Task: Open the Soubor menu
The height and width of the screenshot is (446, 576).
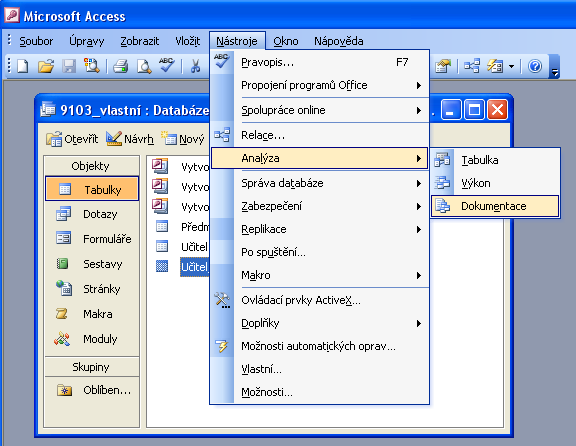Action: 36,41
